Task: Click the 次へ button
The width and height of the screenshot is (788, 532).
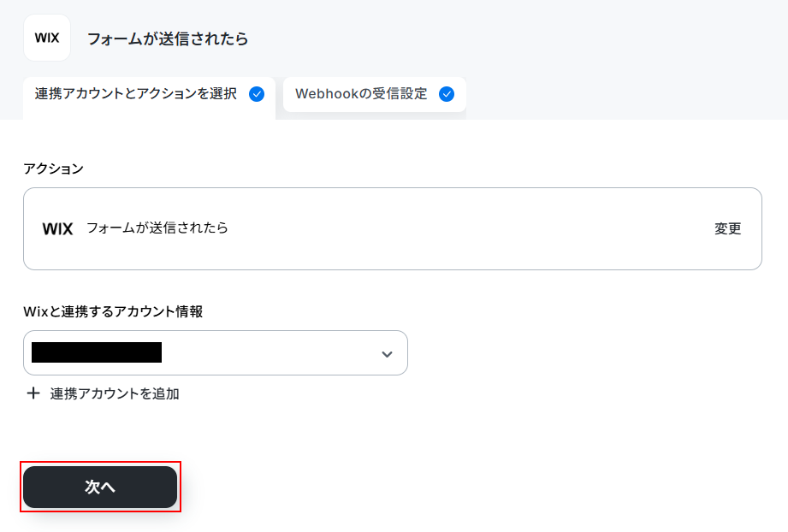Action: point(100,487)
